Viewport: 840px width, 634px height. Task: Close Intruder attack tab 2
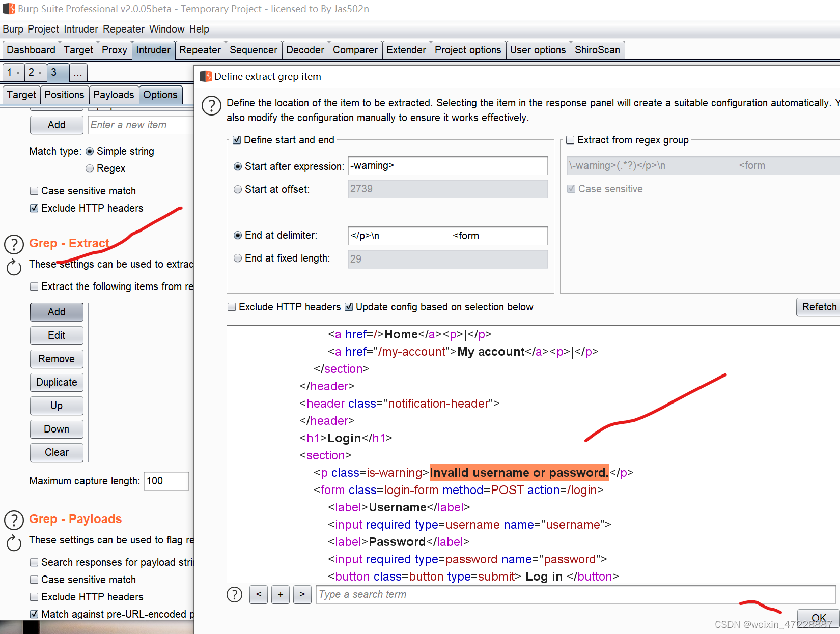(x=40, y=73)
